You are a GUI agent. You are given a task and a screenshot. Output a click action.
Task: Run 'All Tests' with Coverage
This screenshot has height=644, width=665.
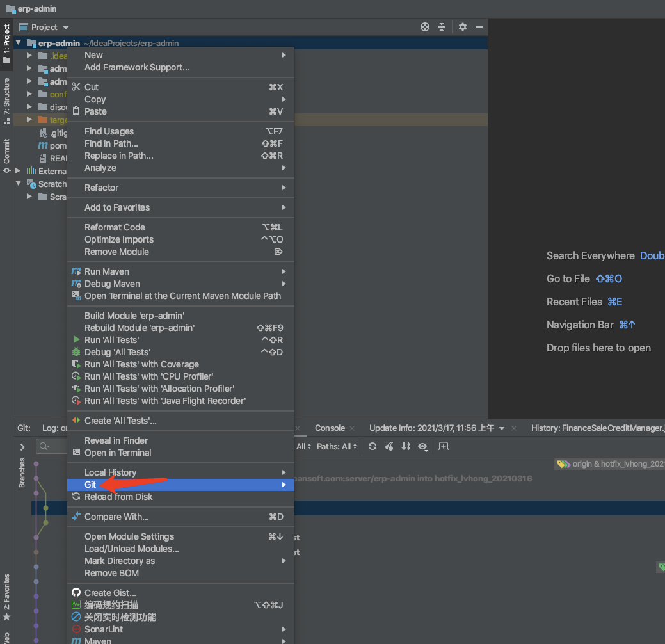[180, 364]
